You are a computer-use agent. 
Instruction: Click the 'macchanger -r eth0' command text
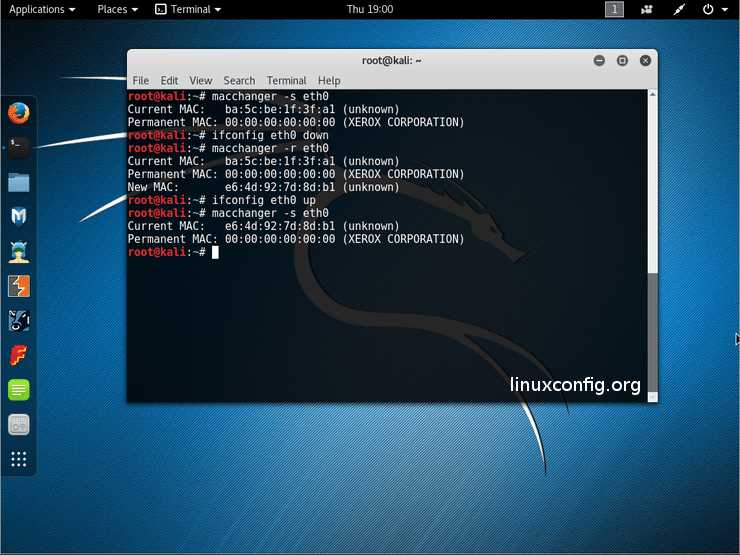pos(270,148)
